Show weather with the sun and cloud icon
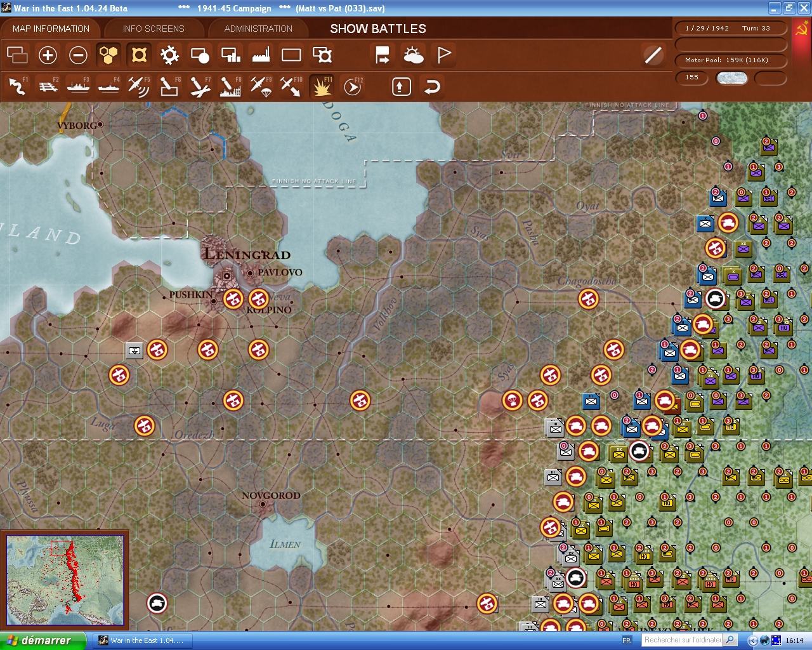This screenshot has width=812, height=650. [413, 55]
